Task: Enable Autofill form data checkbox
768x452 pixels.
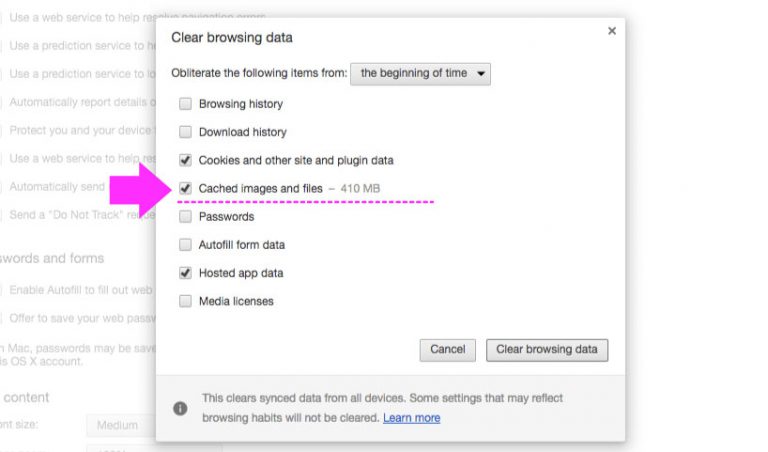Action: tap(185, 244)
